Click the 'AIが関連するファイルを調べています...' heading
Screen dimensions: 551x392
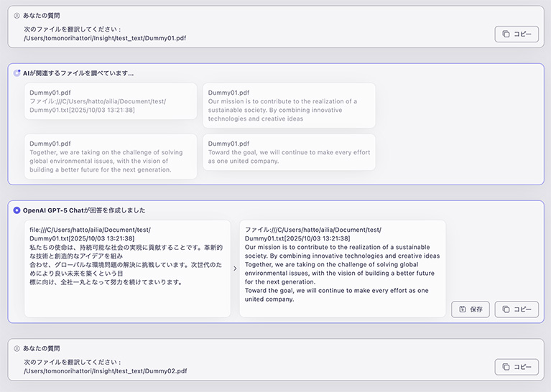tap(78, 73)
